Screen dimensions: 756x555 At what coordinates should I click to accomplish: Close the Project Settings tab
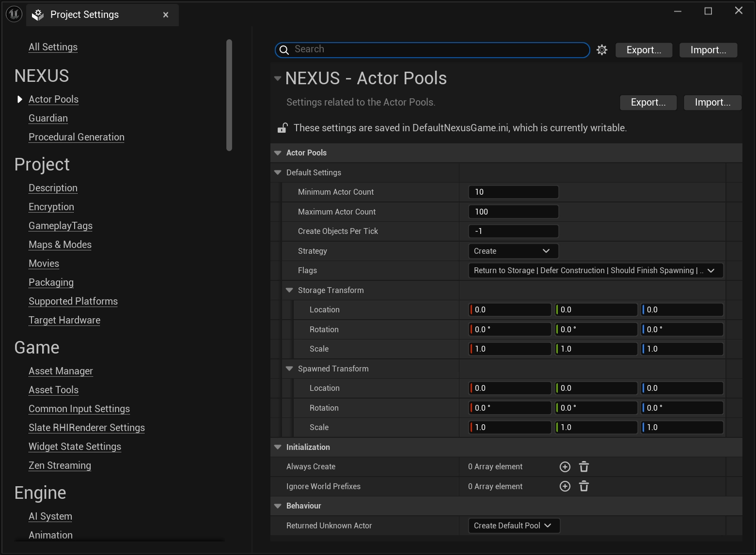166,15
